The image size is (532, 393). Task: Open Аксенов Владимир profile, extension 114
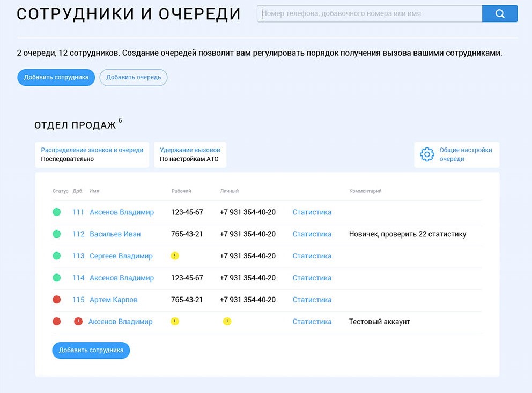121,278
